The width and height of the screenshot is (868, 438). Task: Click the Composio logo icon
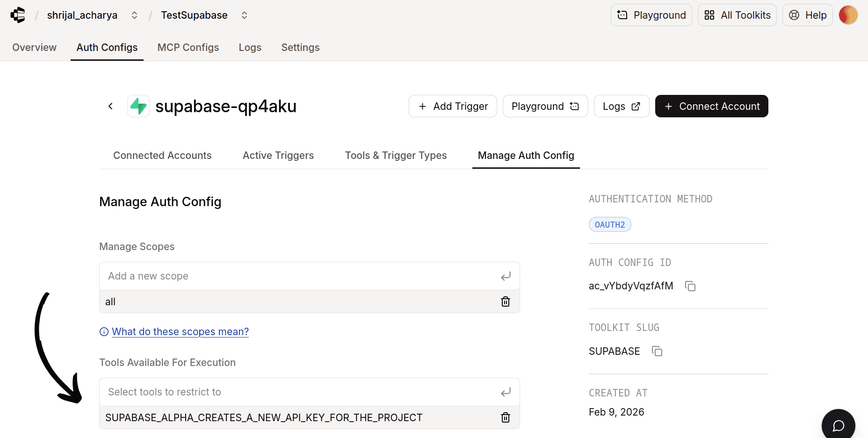(18, 15)
